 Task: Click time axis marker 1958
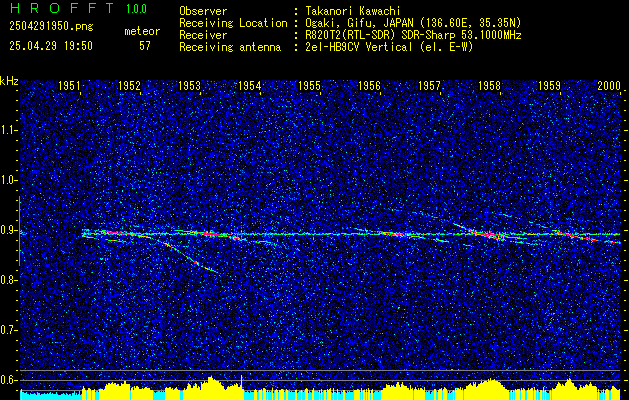coord(489,85)
